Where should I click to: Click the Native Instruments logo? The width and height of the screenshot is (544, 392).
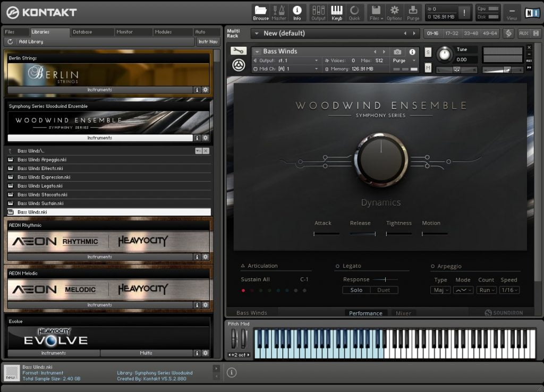pos(532,13)
